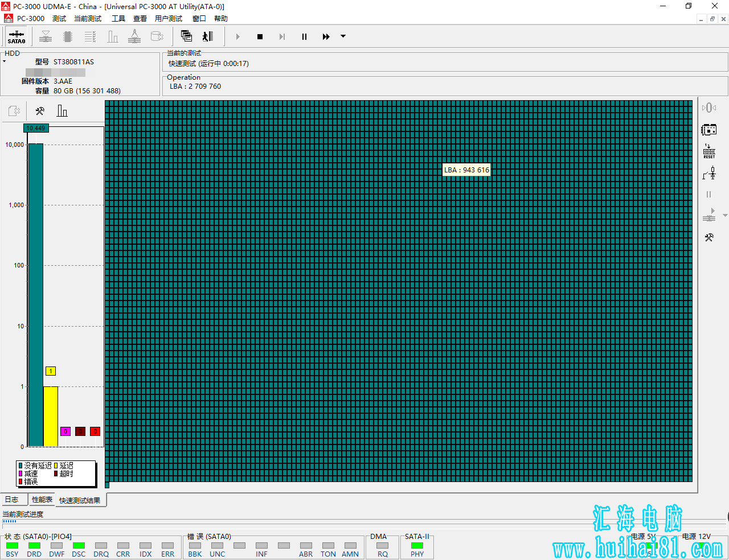Expand the dropdown arrow beside the disk play icon
Image resolution: width=729 pixels, height=560 pixels.
pyautogui.click(x=725, y=215)
